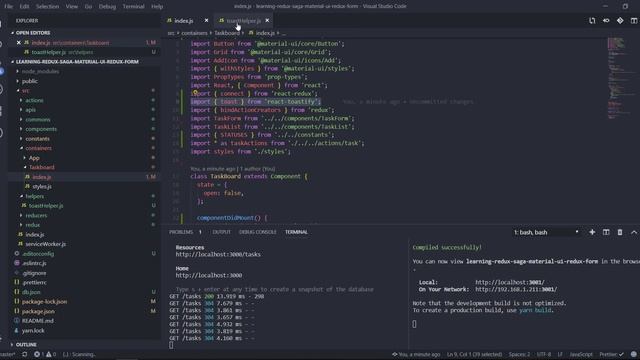This screenshot has height=360, width=640.
Task: Open the Go menu
Action: (89, 6)
